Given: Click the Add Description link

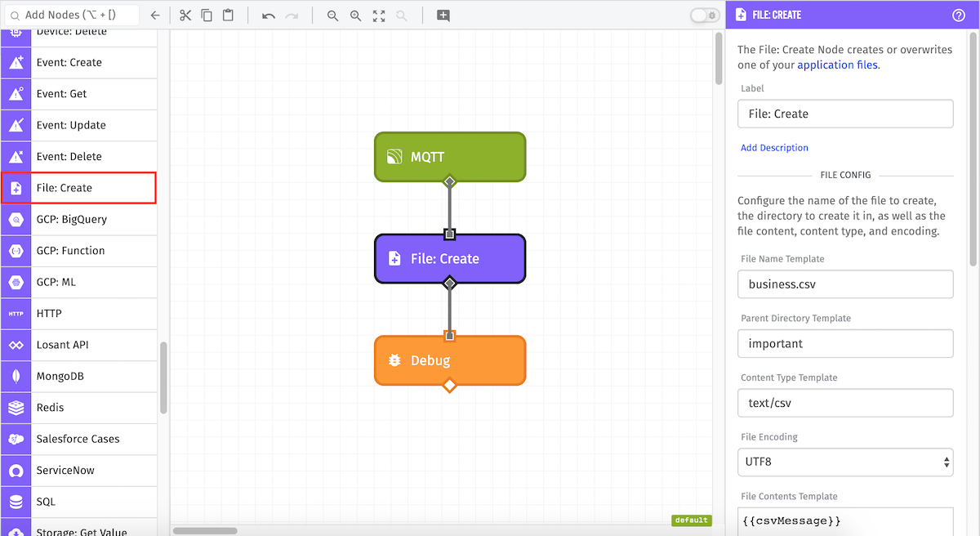Looking at the screenshot, I should (x=774, y=148).
